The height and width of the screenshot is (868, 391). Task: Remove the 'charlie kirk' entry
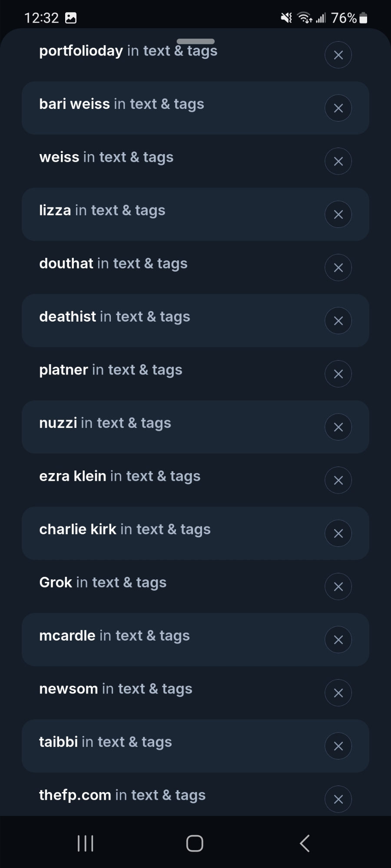338,533
